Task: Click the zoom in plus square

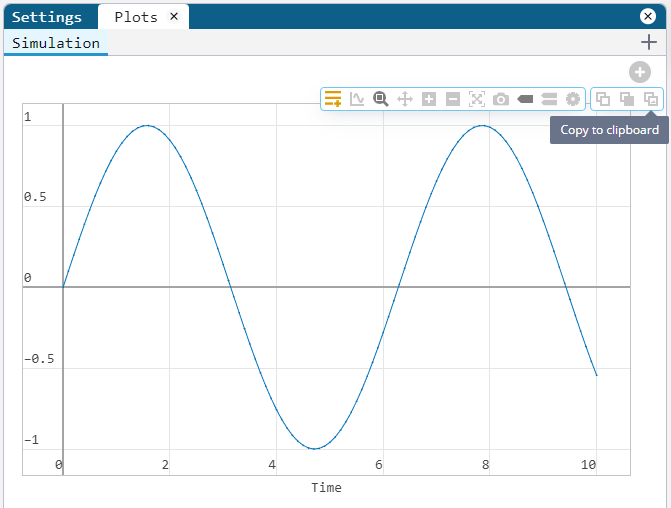Action: pos(429,99)
